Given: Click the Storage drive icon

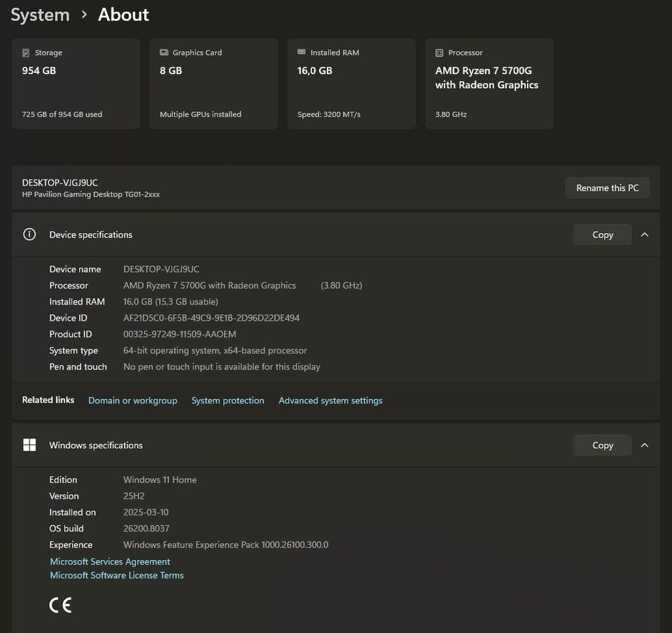Looking at the screenshot, I should (26, 53).
